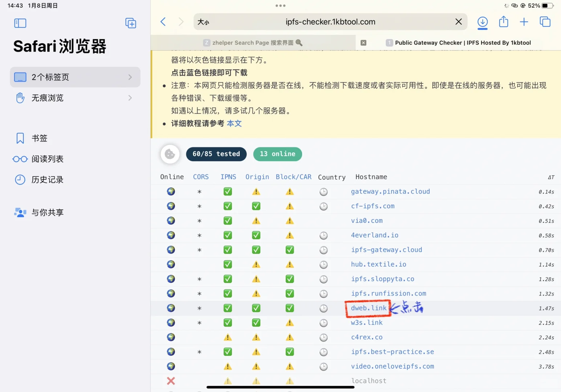
Task: Click the cookie icon beside tested count
Action: click(x=170, y=154)
